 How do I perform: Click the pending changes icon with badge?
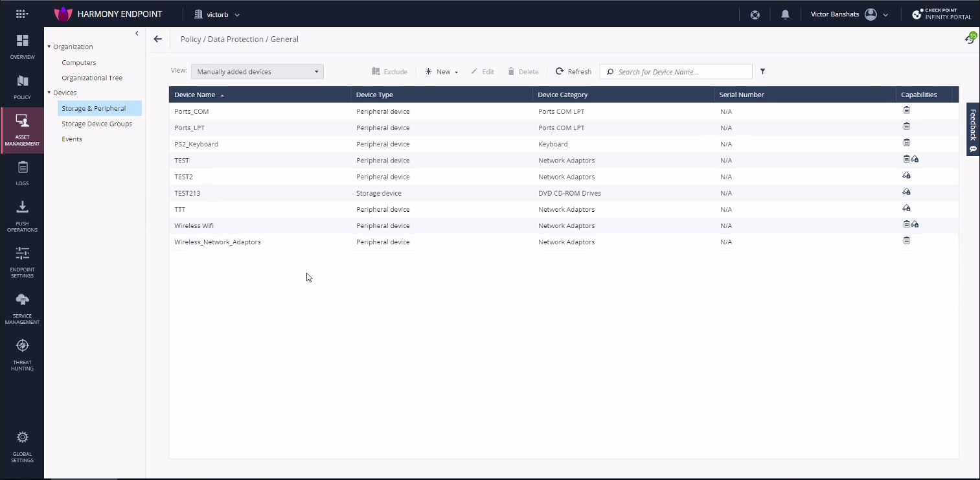[970, 38]
